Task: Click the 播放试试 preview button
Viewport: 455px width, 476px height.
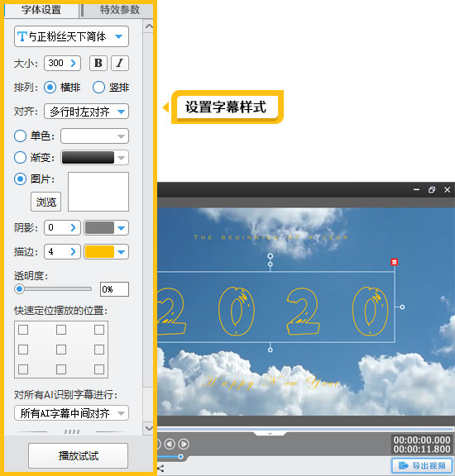Action: pyautogui.click(x=78, y=455)
